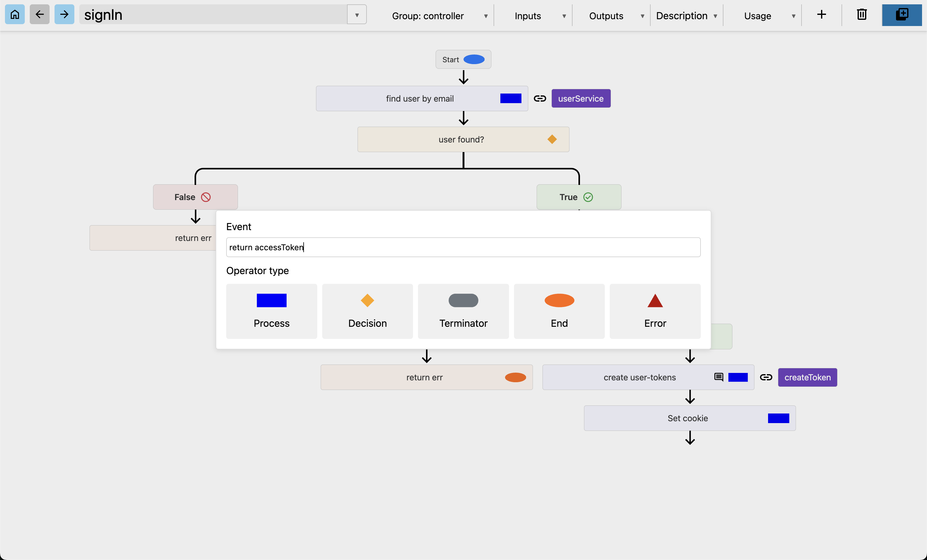Expand the Group: controller dropdown
The height and width of the screenshot is (560, 927).
click(x=439, y=16)
